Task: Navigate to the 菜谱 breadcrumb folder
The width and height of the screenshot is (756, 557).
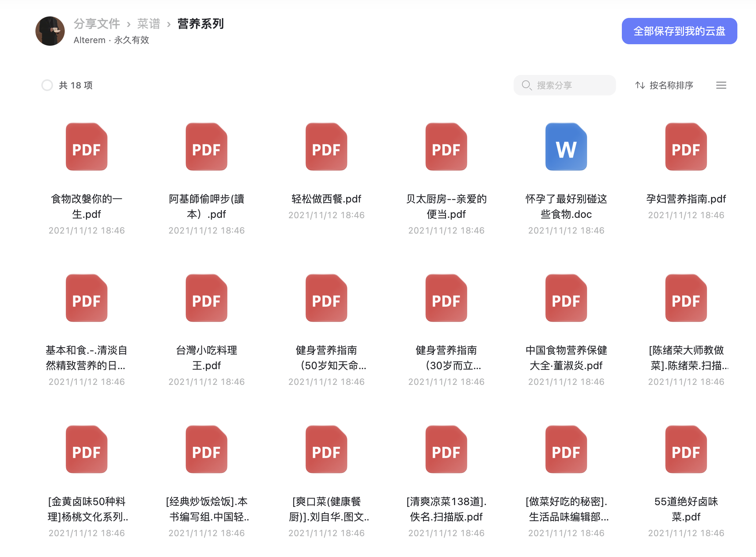Action: pyautogui.click(x=149, y=24)
